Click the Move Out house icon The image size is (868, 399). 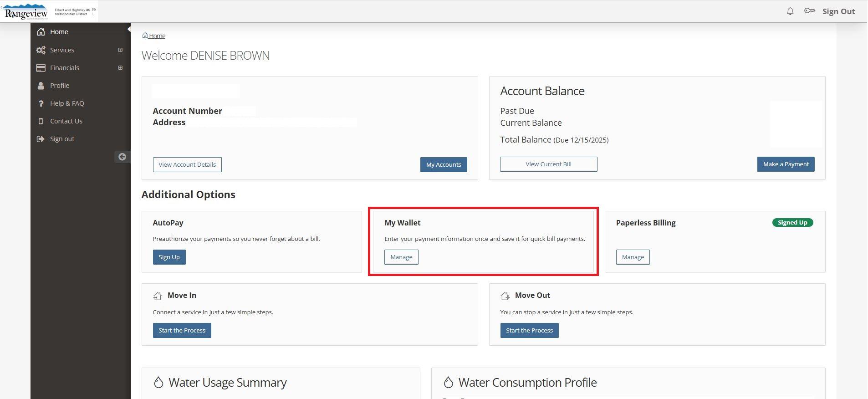[505, 296]
